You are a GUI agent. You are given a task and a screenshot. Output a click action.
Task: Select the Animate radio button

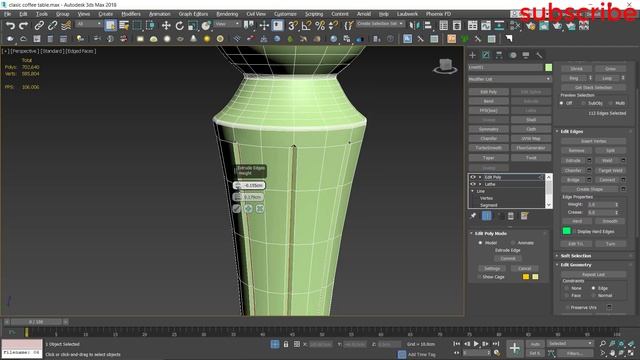click(513, 243)
